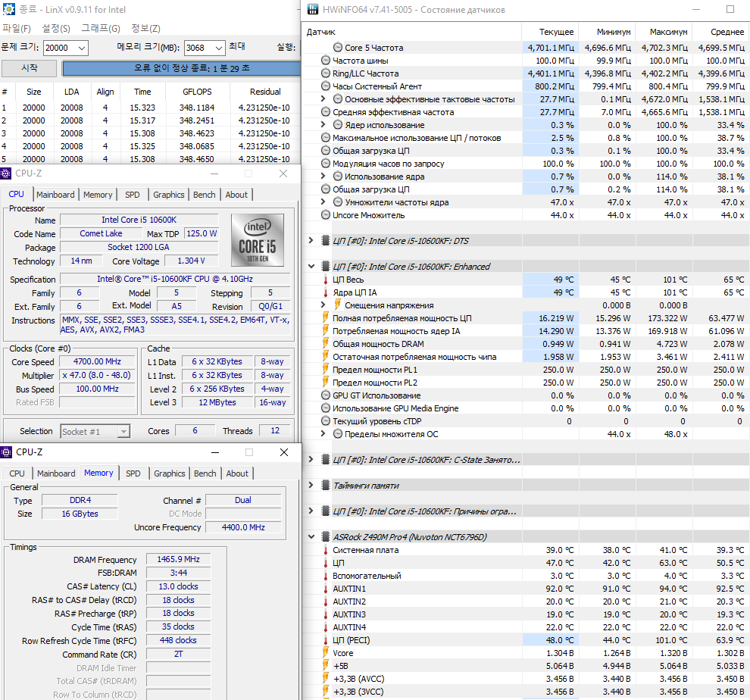Viewport: 750px width, 700px height.
Task: Collapse the ASRock Z490M Pro4 sensor group
Action: point(311,537)
